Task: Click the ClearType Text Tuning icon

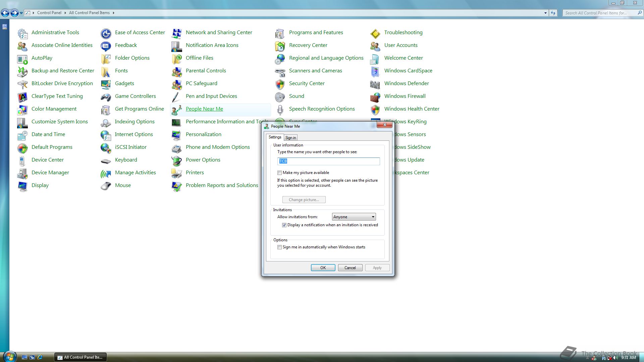Action: click(22, 97)
